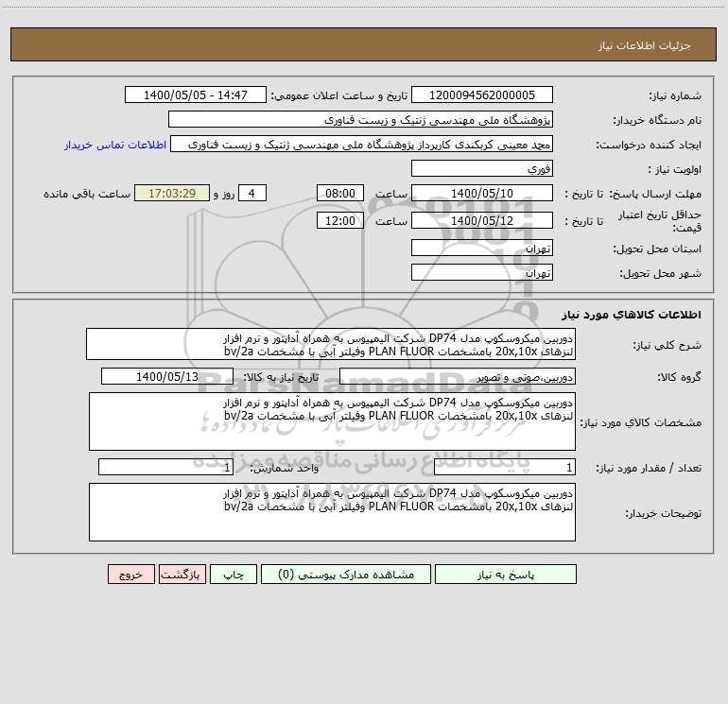This screenshot has width=728, height=704.
Task: Click the تاریخ و ساعت اعلان عمومی label
Action: point(338,95)
